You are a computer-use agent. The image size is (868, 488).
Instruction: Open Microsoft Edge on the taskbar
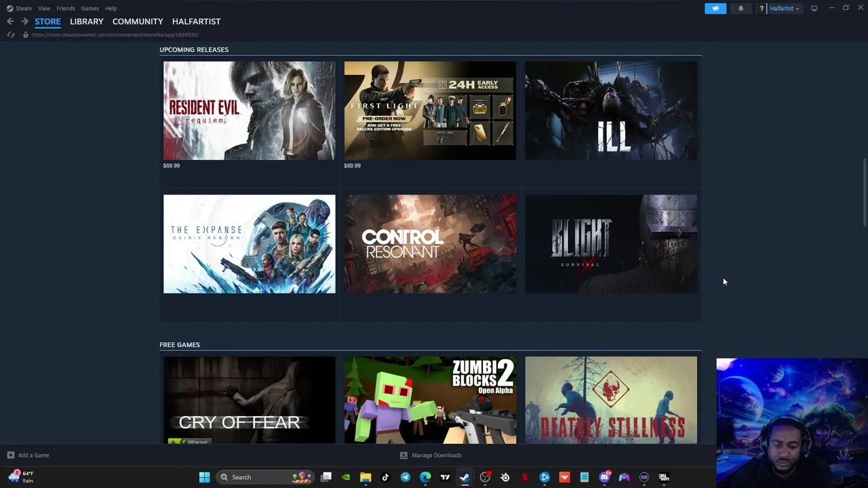pos(425,477)
